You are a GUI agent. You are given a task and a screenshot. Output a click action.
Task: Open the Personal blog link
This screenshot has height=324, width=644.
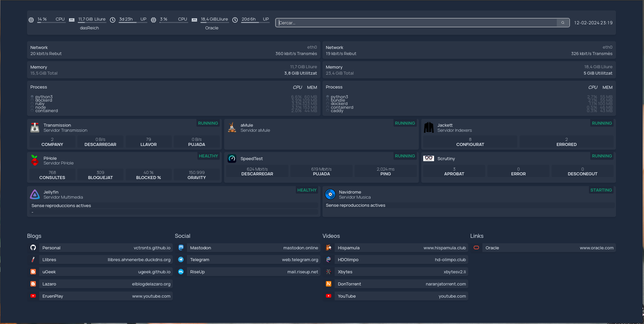click(x=106, y=248)
